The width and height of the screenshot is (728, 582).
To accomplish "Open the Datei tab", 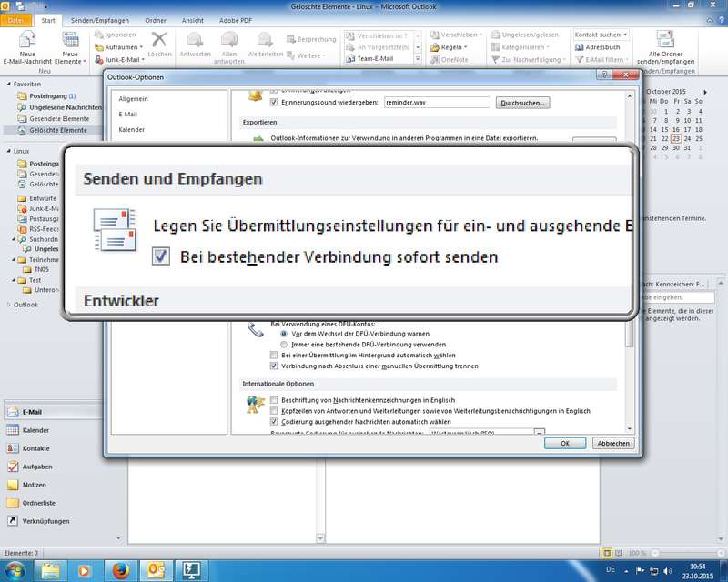I will 15,20.
